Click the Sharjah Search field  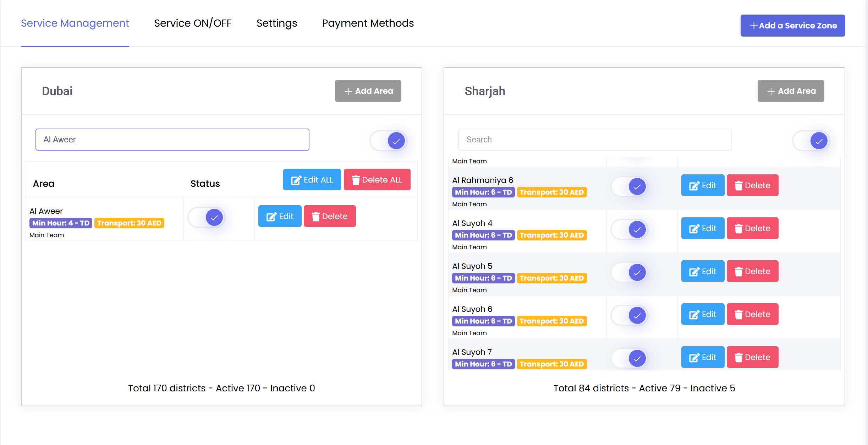tap(595, 140)
